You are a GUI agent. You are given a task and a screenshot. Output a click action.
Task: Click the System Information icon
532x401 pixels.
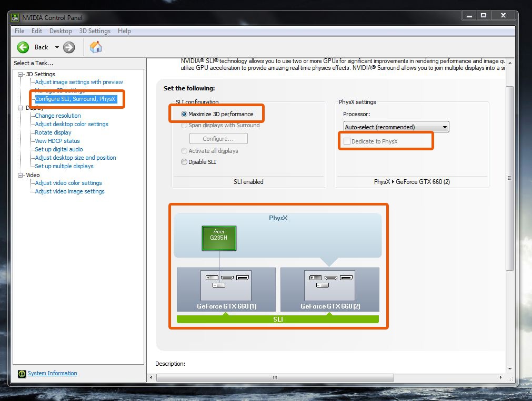coord(22,374)
